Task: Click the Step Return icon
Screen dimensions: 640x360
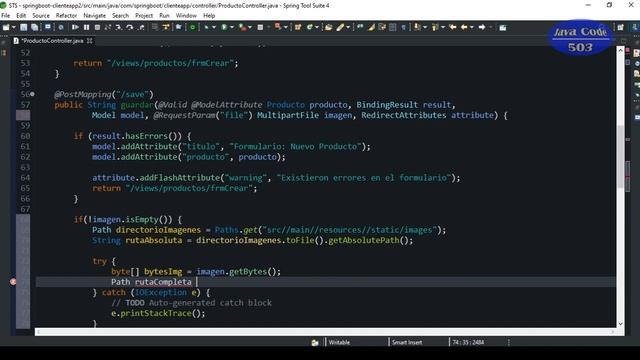Action: (141, 27)
